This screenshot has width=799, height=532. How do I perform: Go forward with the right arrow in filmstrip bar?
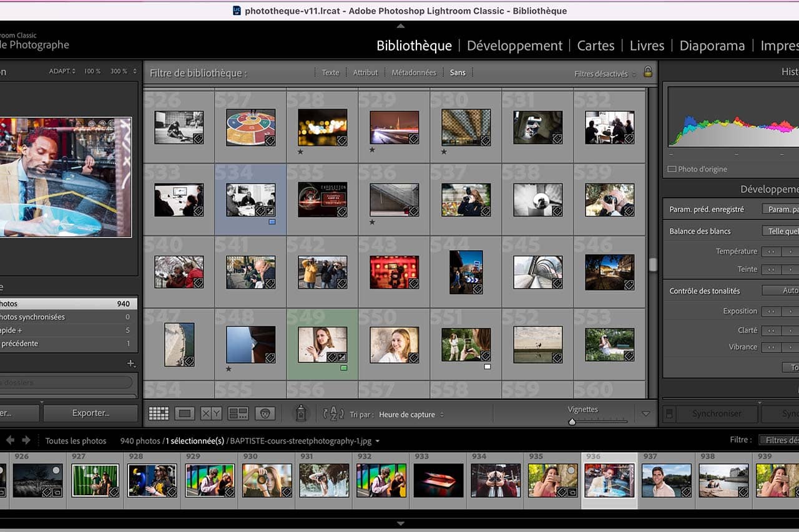(x=26, y=440)
